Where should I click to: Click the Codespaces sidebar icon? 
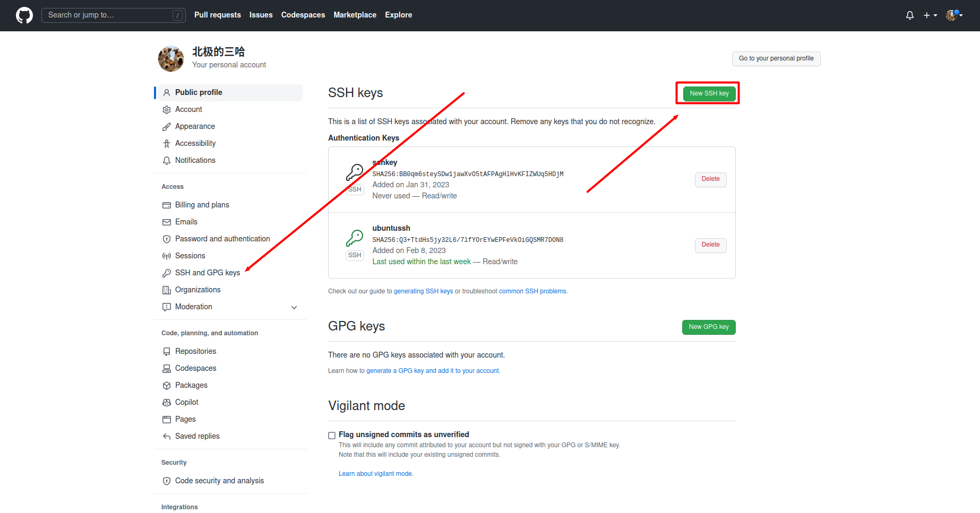167,369
